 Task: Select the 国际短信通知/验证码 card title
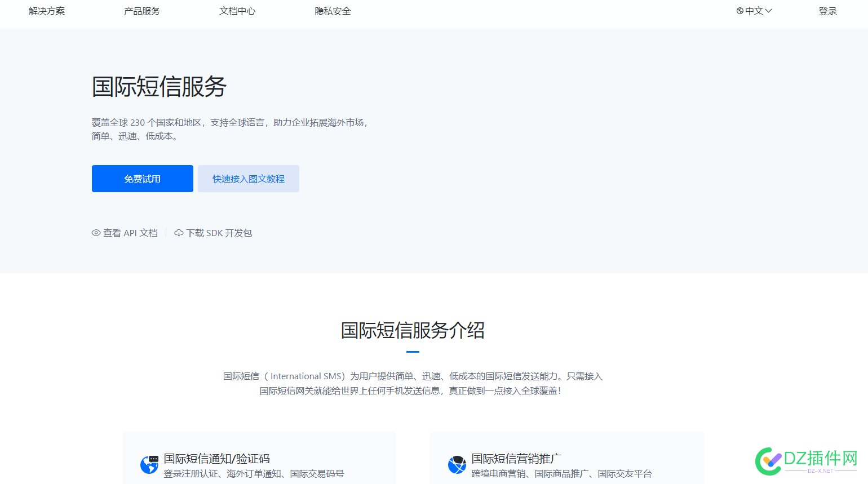(x=217, y=459)
